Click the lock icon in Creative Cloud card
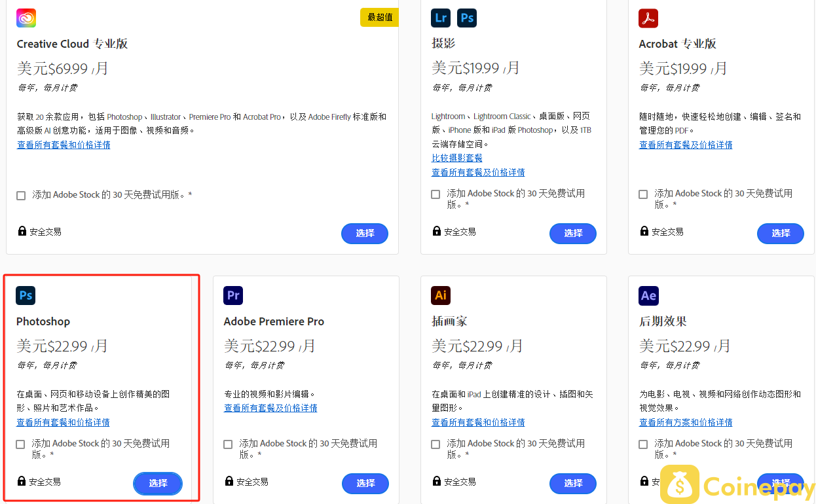Image resolution: width=816 pixels, height=504 pixels. coord(22,231)
